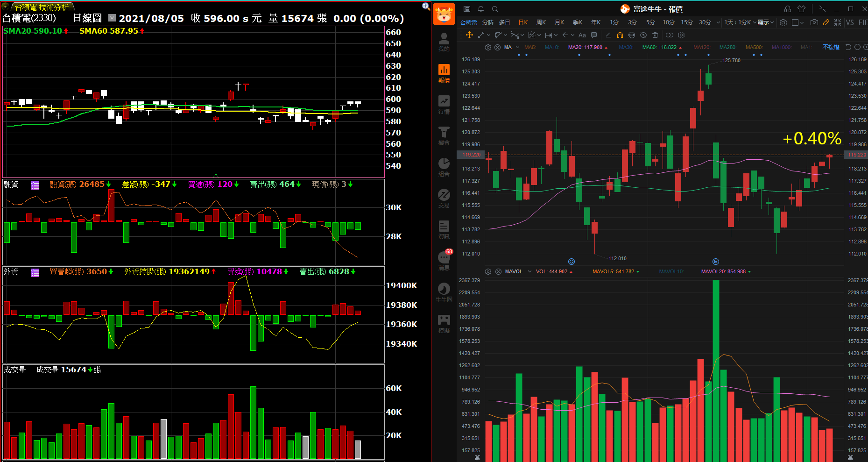Image resolution: width=868 pixels, height=462 pixels.
Task: Open 1天:1分K dropdown
Action: [x=740, y=22]
